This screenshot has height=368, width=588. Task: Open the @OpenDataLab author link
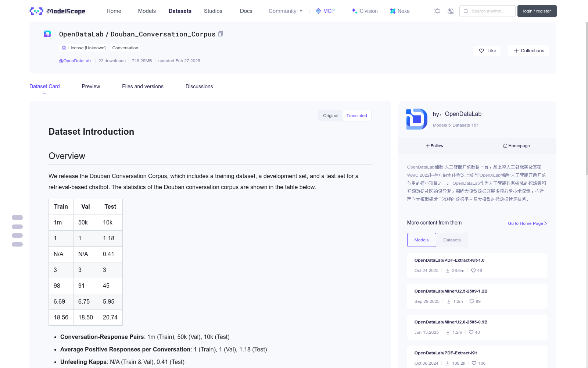[x=75, y=61]
